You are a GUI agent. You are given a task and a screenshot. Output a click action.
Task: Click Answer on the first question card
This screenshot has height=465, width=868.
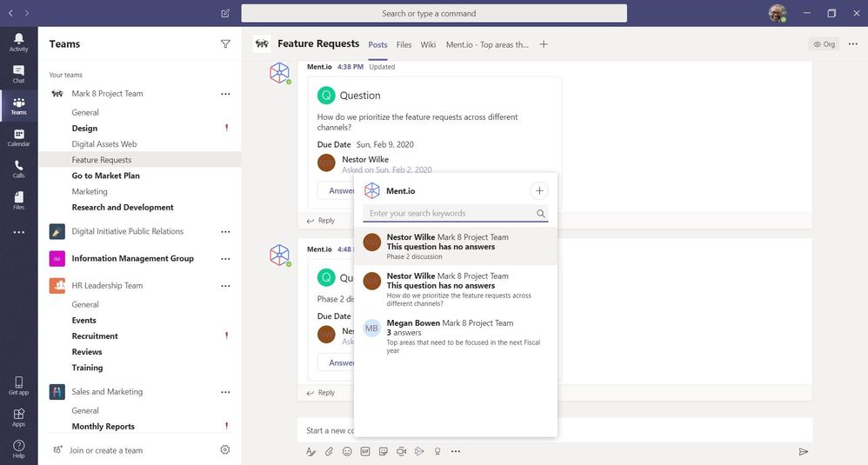click(x=337, y=190)
